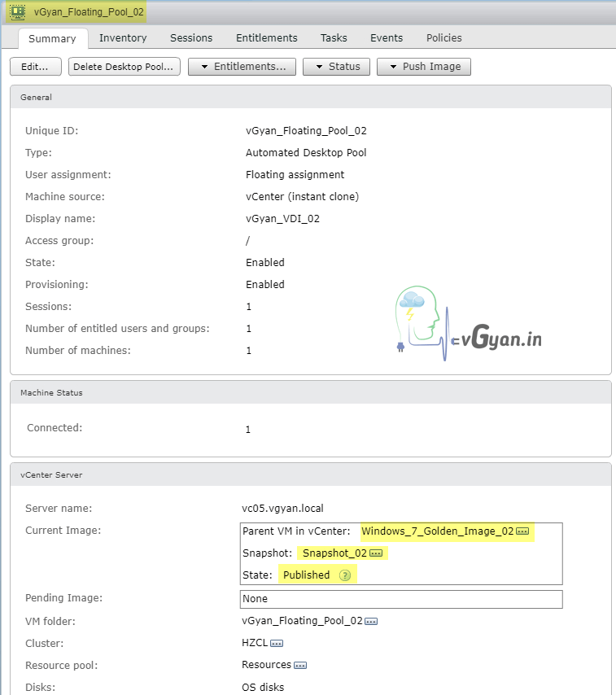The height and width of the screenshot is (695, 616).
Task: Open ellipsis icon beside VM folder vGyan_Floating_Pool_02
Action: pyautogui.click(x=371, y=621)
